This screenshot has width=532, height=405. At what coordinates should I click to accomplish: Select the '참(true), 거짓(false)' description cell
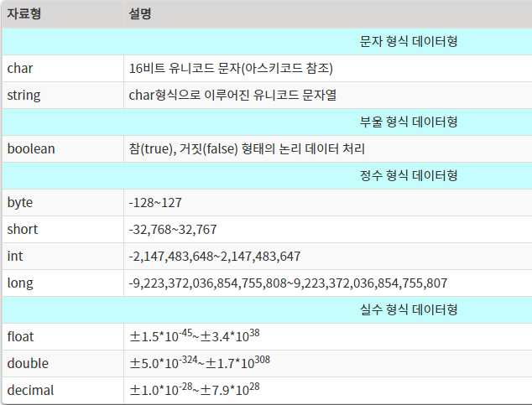328,148
